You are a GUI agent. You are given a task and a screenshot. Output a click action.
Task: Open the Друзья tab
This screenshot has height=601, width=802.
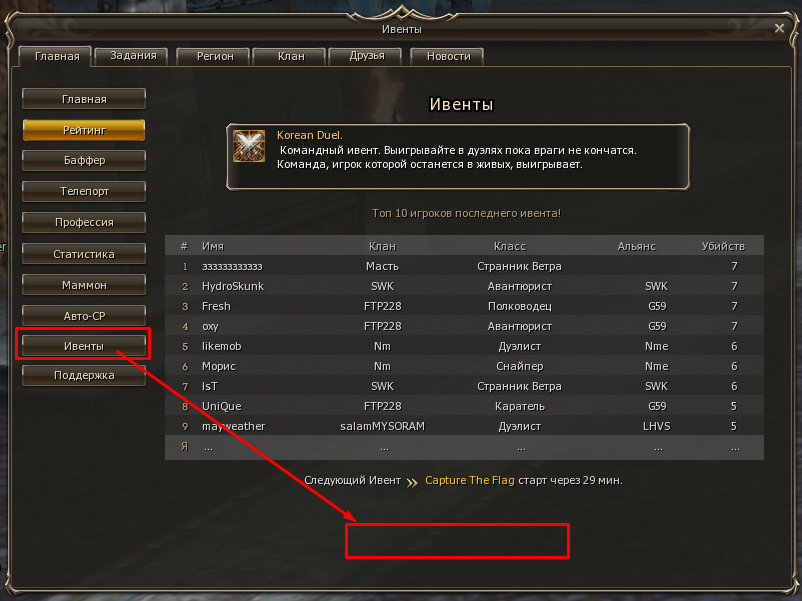coord(366,56)
